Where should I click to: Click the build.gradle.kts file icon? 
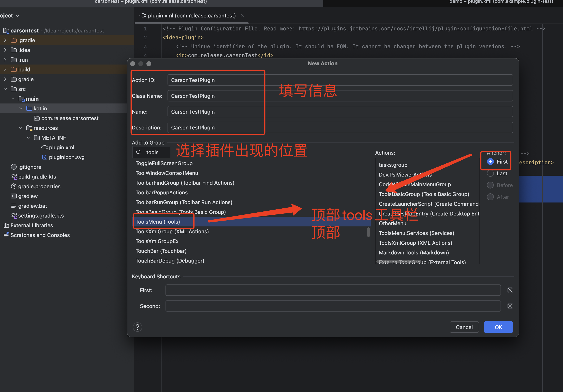click(x=14, y=177)
